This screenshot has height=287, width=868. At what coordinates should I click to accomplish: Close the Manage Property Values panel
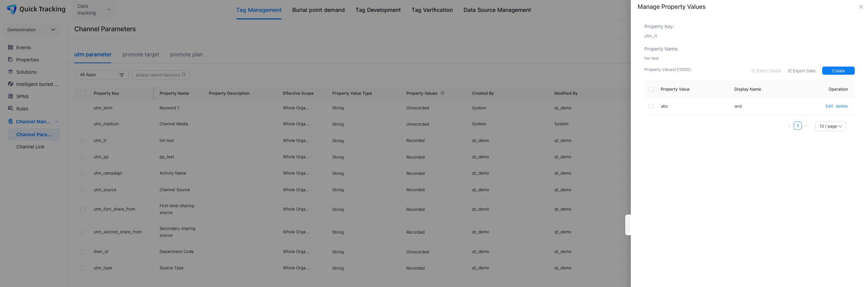[x=861, y=7]
